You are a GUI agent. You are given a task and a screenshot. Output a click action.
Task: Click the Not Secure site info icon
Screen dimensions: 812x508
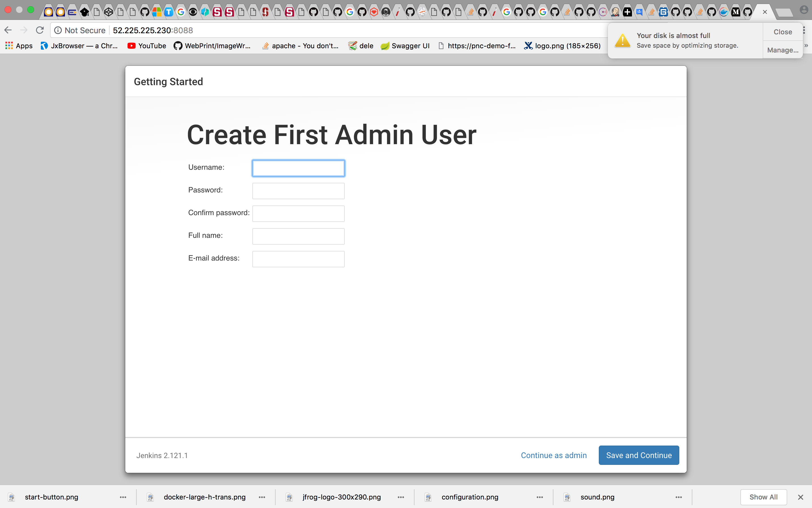pyautogui.click(x=58, y=31)
